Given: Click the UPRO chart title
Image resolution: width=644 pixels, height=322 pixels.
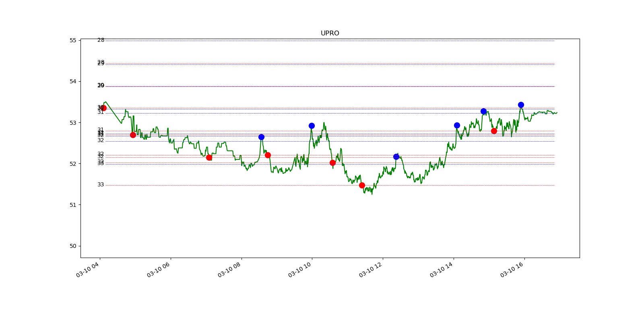Looking at the screenshot, I should (330, 33).
